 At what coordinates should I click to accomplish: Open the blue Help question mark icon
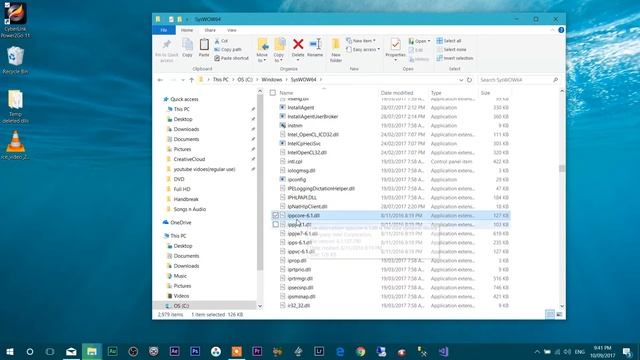point(561,30)
